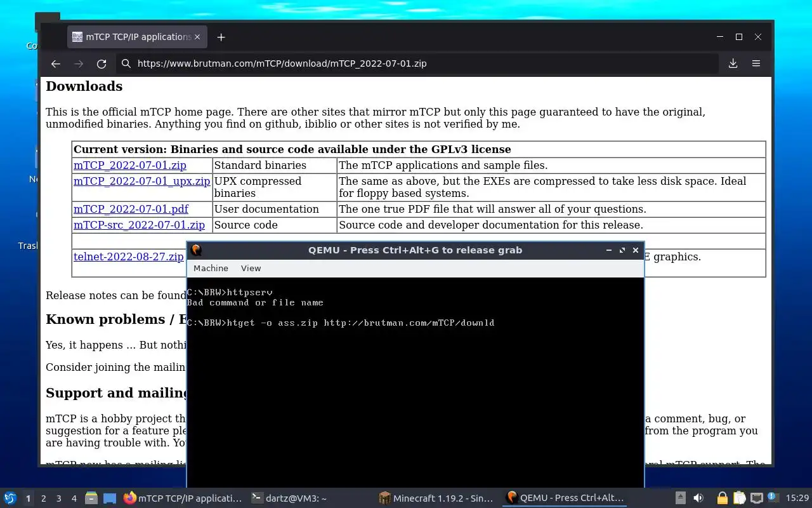The height and width of the screenshot is (508, 812).
Task: Click the 'Source code' table cell
Action: point(274,225)
